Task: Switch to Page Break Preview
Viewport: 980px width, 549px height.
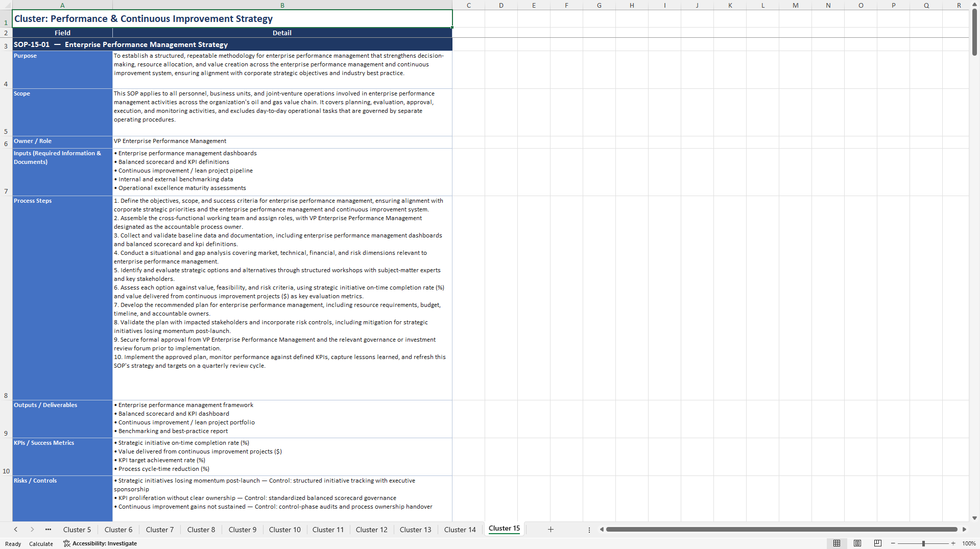Action: [x=878, y=543]
